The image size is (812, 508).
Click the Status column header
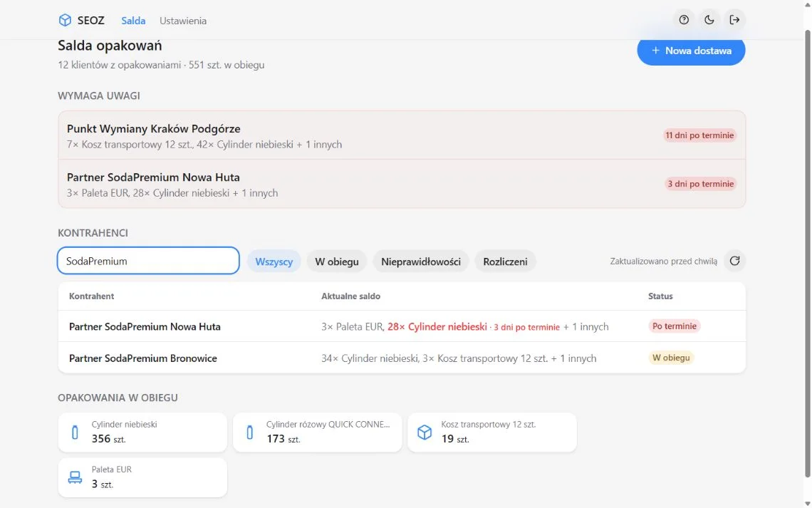coord(660,296)
